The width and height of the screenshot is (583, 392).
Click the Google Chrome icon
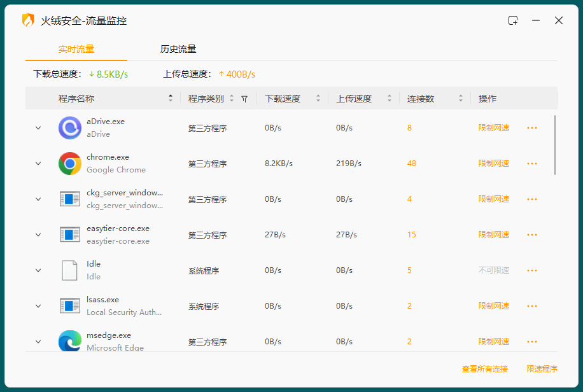click(x=69, y=164)
